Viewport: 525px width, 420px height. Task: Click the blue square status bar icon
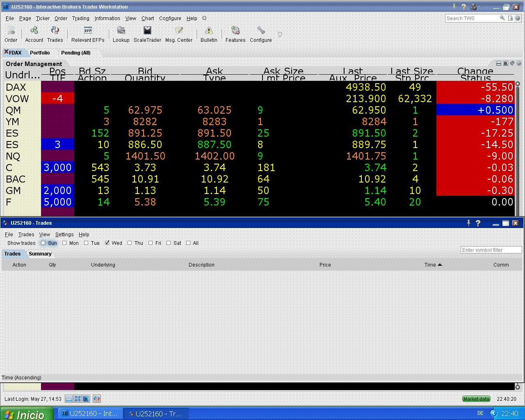pyautogui.click(x=86, y=399)
